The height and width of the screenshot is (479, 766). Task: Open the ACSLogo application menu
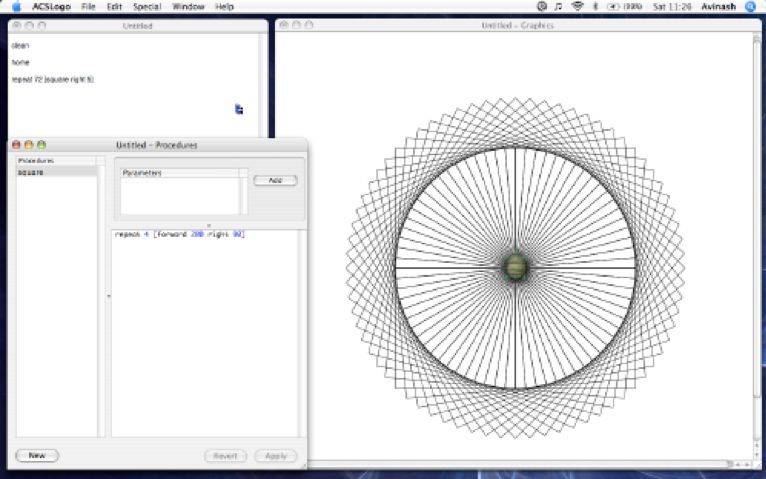tap(51, 6)
